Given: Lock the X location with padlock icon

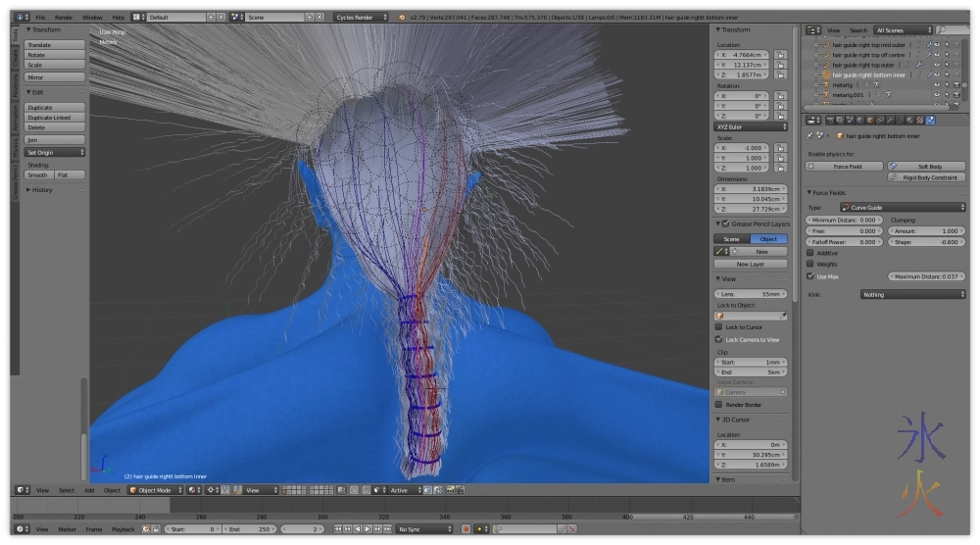Looking at the screenshot, I should [780, 56].
